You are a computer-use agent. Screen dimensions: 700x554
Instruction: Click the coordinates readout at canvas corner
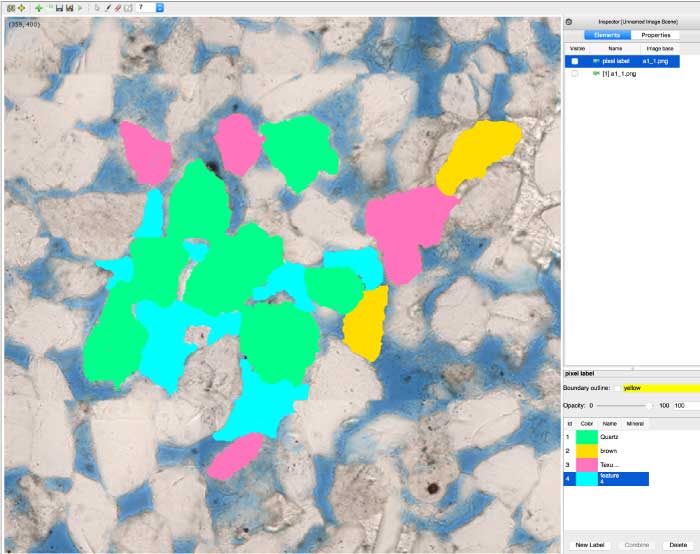(x=24, y=25)
